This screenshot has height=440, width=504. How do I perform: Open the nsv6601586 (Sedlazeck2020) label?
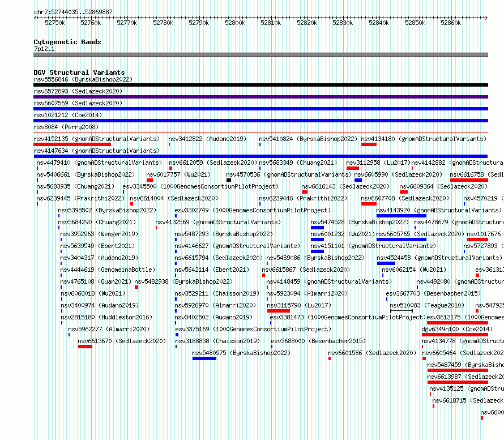(372, 353)
